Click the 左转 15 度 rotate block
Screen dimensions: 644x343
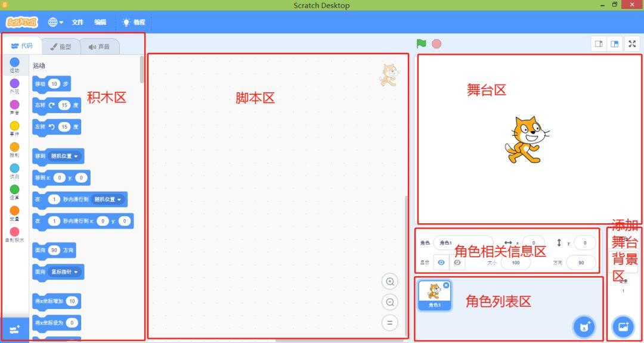click(57, 127)
